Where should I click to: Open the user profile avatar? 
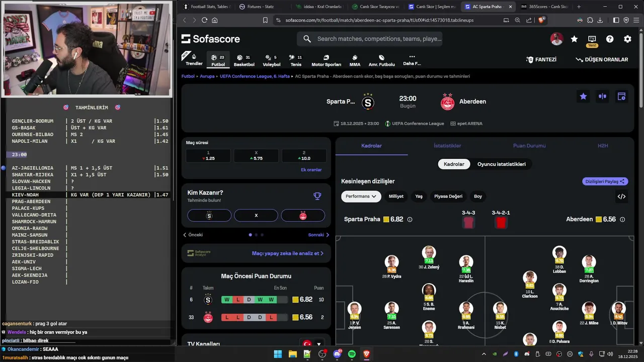point(556,39)
